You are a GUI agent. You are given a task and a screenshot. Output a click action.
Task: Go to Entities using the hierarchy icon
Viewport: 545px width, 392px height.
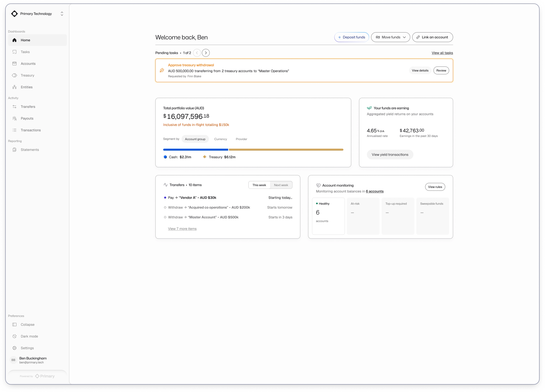14,87
